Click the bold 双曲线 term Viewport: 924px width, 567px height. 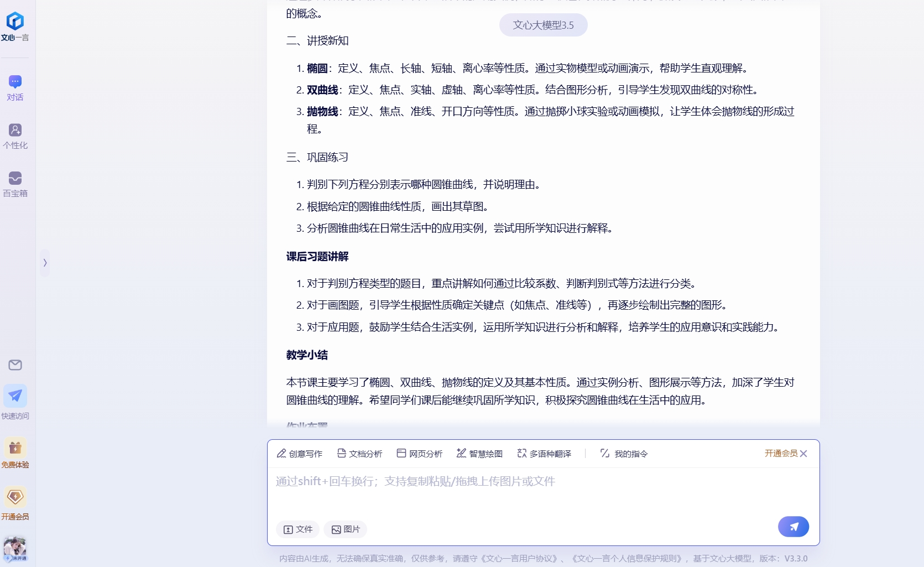point(322,90)
